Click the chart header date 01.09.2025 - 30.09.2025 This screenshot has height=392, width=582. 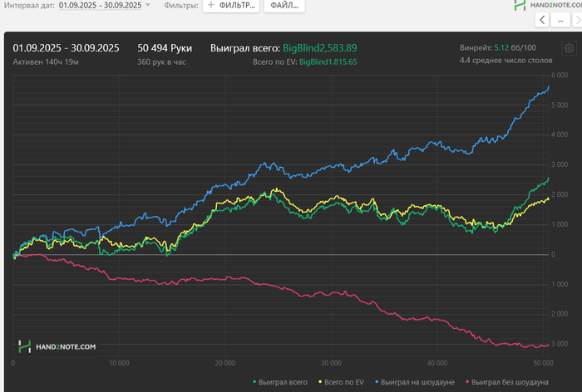click(66, 48)
